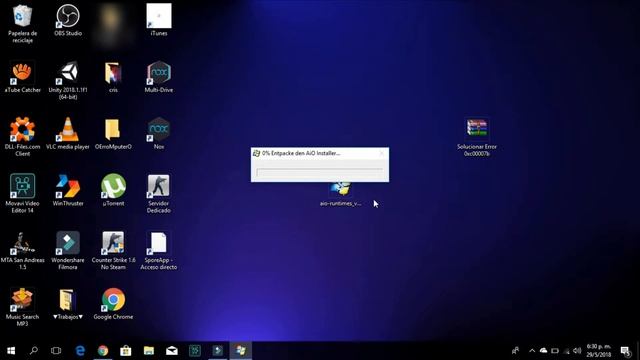Select the WinThruster desktop shortcut

pos(68,190)
